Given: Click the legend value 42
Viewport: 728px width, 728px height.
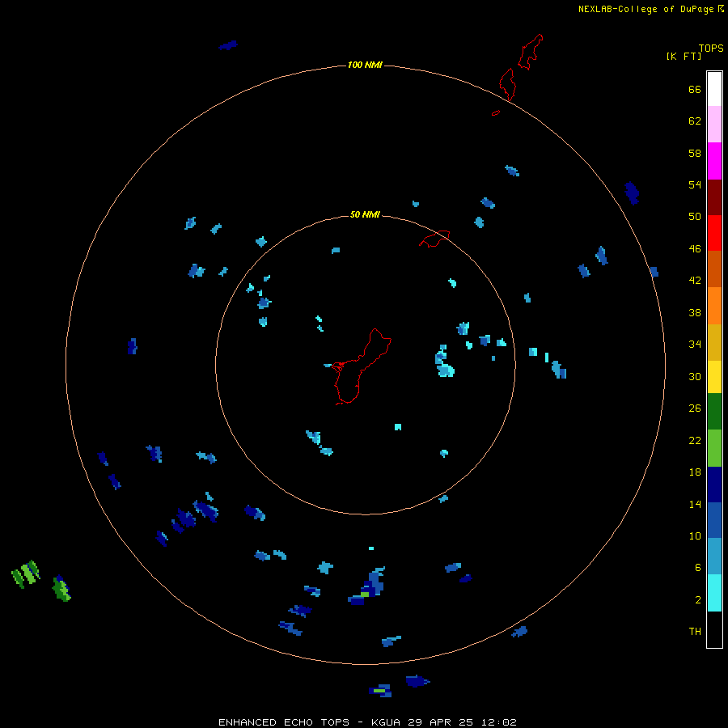Looking at the screenshot, I should click(x=695, y=281).
